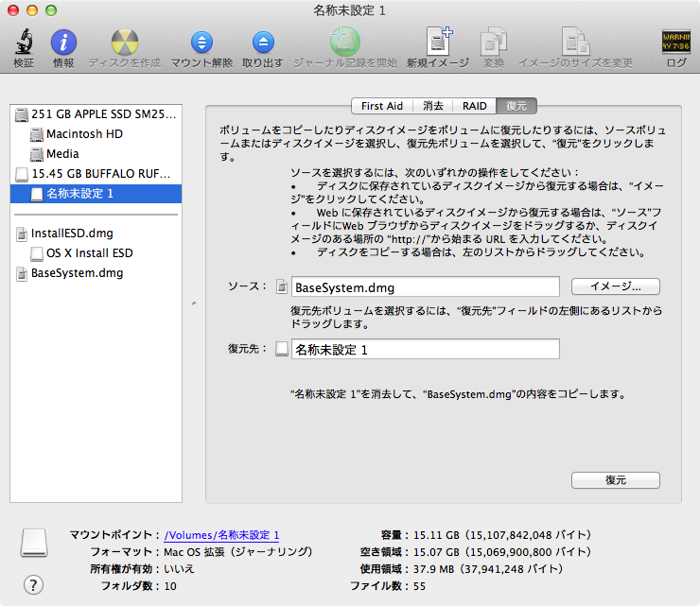The height and width of the screenshot is (606, 700).
Task: Click the source disk image file icon
Action: click(282, 286)
